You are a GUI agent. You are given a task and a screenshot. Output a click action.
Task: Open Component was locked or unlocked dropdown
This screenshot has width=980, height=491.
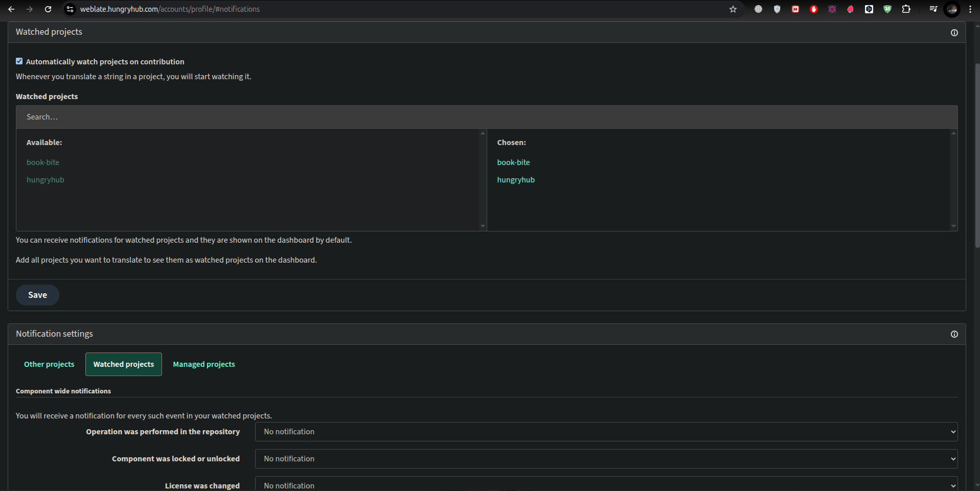(x=606, y=459)
